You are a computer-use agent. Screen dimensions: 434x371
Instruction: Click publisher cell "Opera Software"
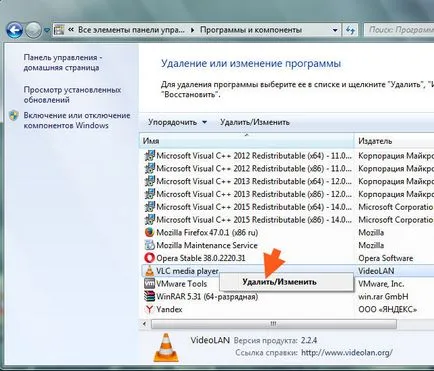click(x=385, y=258)
